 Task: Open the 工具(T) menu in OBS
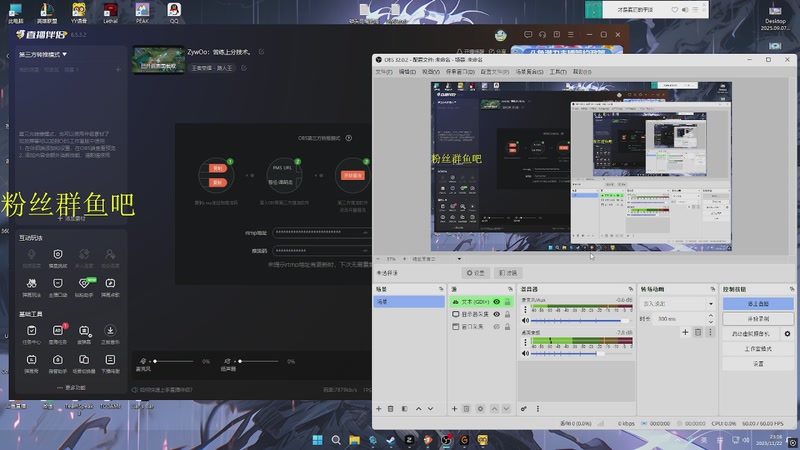[x=558, y=72]
